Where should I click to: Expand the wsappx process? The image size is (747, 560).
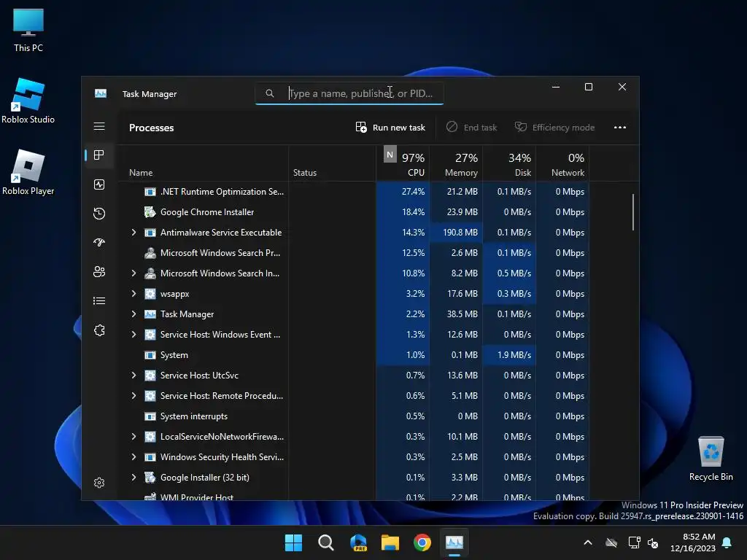[134, 293]
